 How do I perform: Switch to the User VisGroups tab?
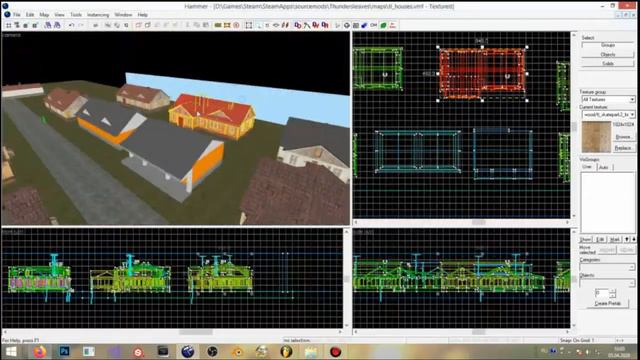click(587, 167)
